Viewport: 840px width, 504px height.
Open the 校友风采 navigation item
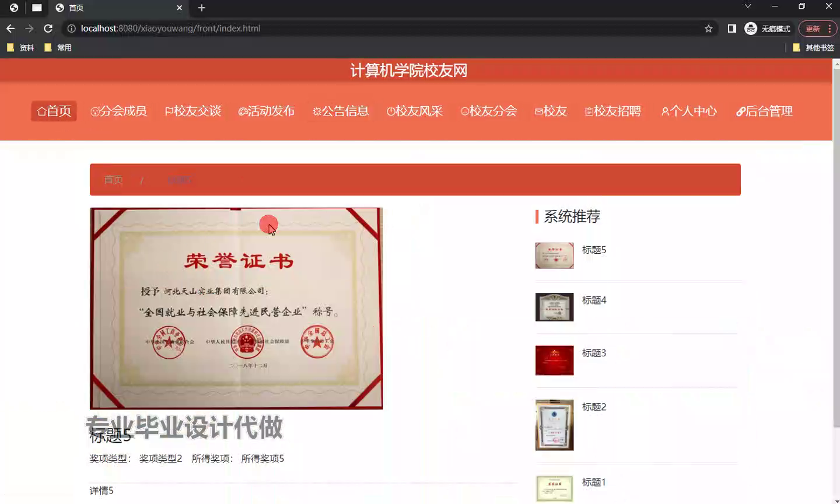click(415, 111)
